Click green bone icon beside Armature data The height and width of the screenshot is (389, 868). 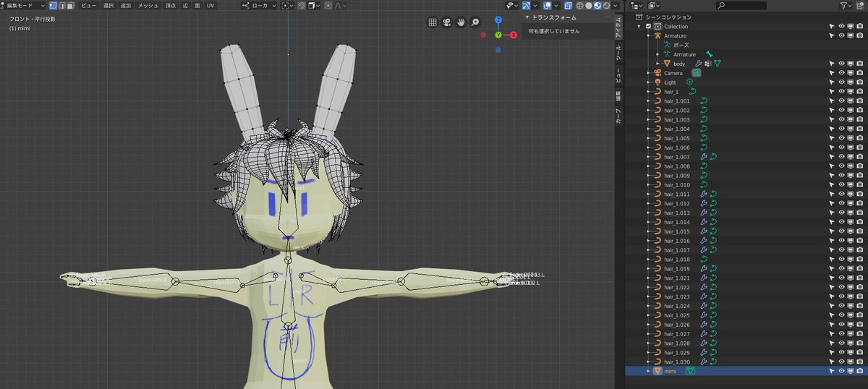[709, 54]
